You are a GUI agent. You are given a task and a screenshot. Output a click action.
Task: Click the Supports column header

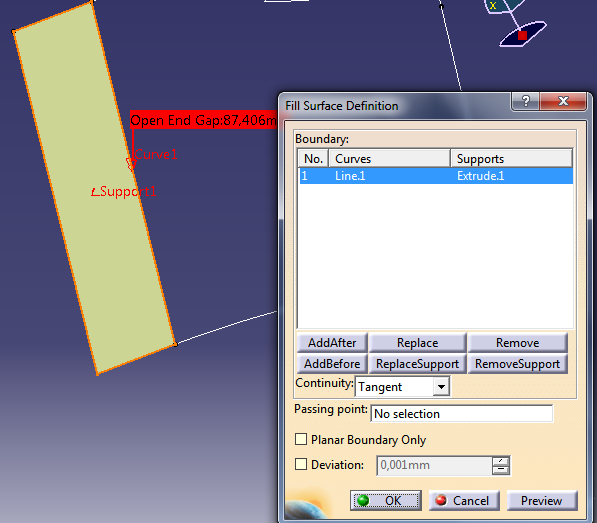click(x=511, y=159)
